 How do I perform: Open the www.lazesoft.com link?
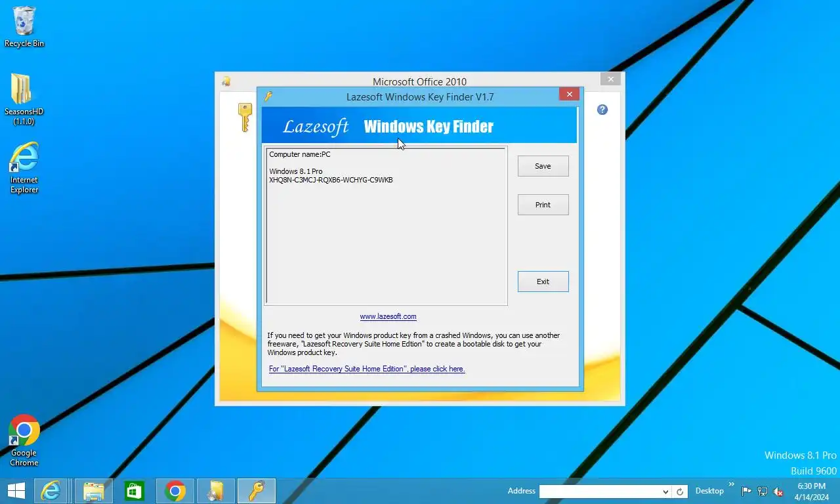click(x=388, y=316)
